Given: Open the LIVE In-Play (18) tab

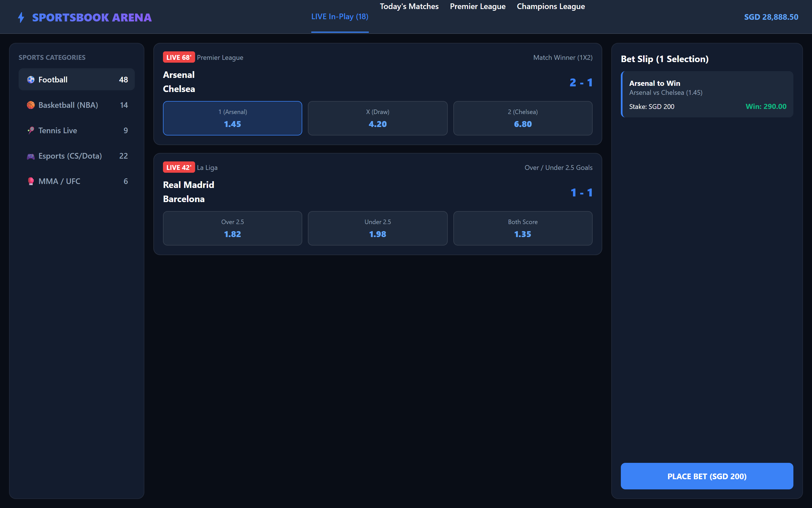Looking at the screenshot, I should coord(340,16).
